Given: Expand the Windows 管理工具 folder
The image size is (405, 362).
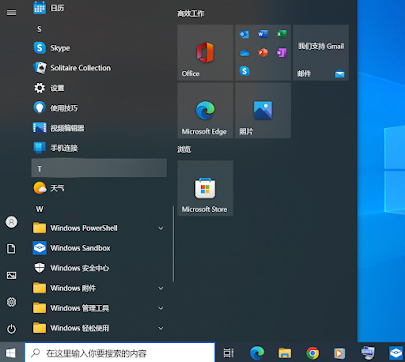Looking at the screenshot, I should (x=99, y=308).
